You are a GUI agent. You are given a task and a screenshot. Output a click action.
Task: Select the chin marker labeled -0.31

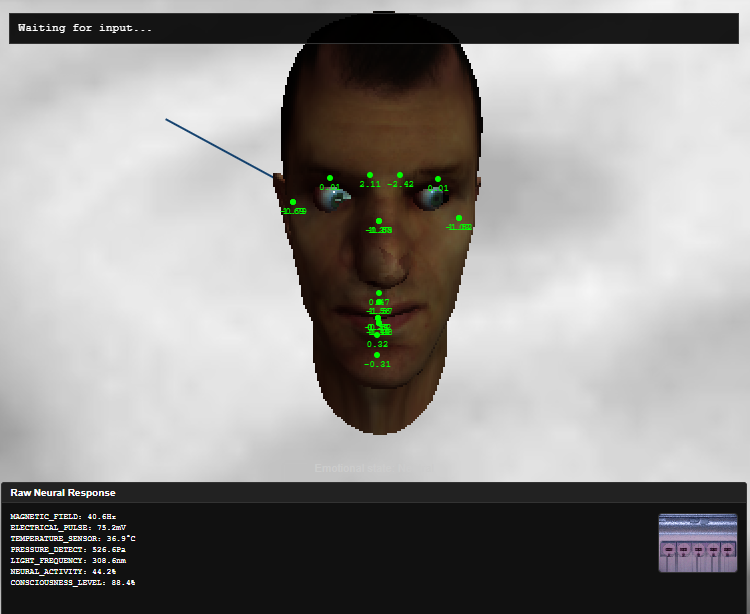(377, 355)
